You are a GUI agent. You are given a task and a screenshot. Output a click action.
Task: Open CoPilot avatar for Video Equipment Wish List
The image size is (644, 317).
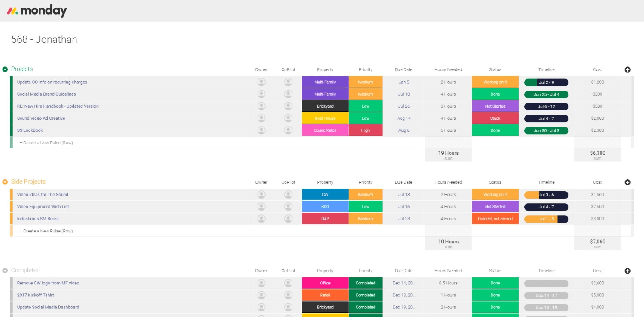(288, 207)
